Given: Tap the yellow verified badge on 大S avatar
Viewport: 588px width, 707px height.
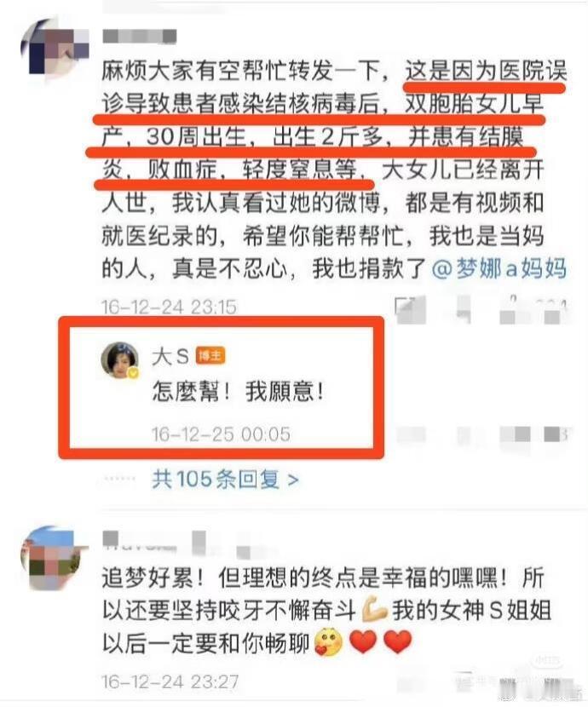Looking at the screenshot, I should 134,373.
